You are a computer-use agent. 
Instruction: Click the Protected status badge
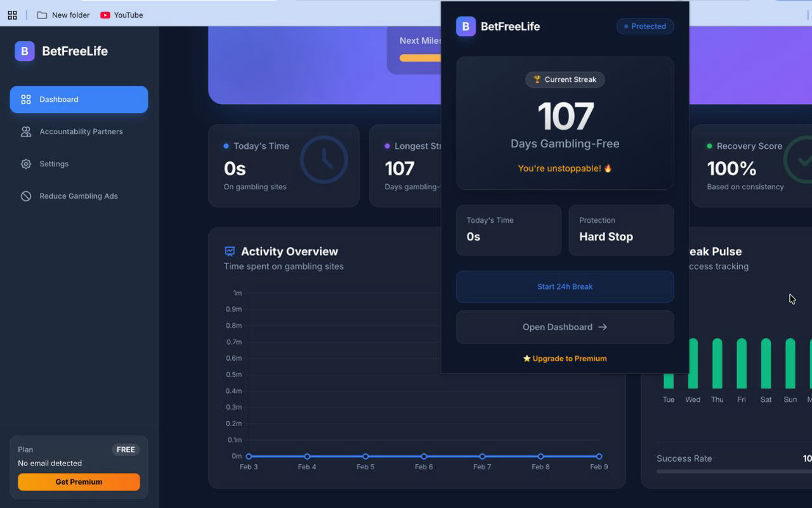point(645,27)
